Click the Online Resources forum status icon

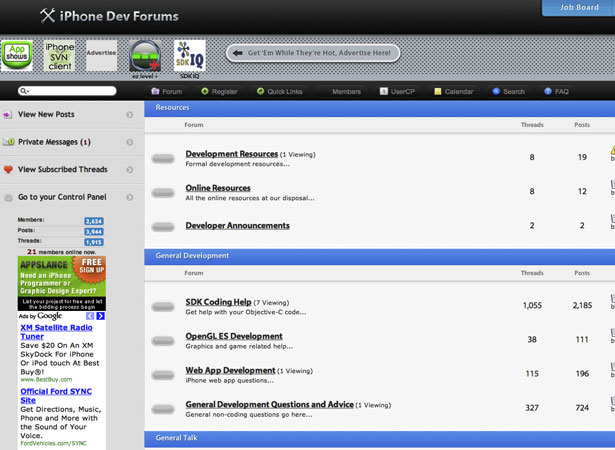coord(163,193)
